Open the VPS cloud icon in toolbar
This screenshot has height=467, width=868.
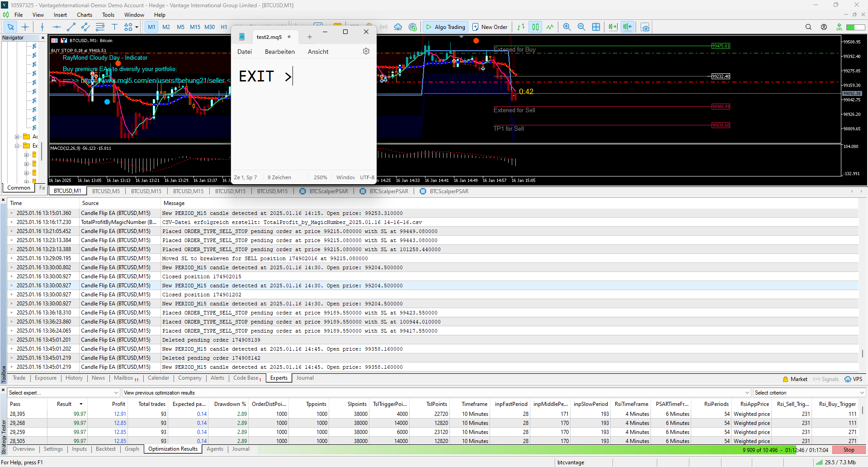(398, 27)
